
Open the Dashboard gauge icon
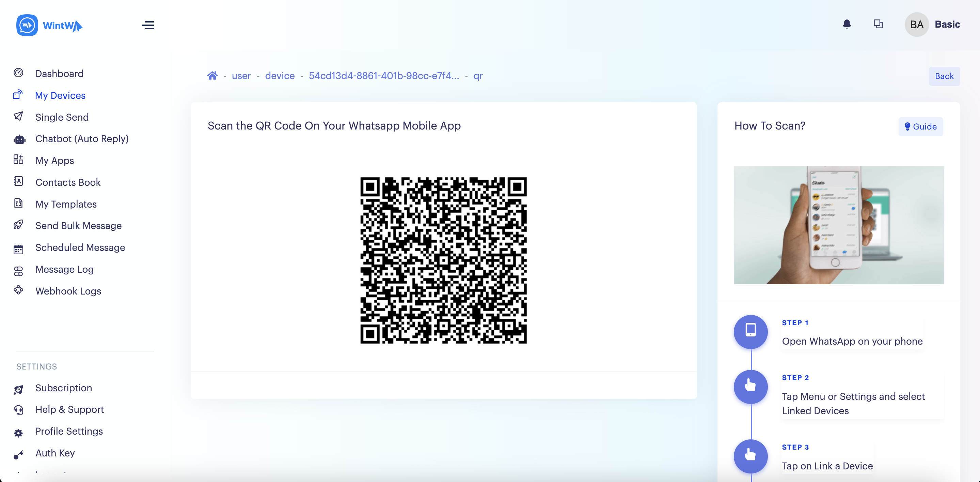[x=18, y=73]
